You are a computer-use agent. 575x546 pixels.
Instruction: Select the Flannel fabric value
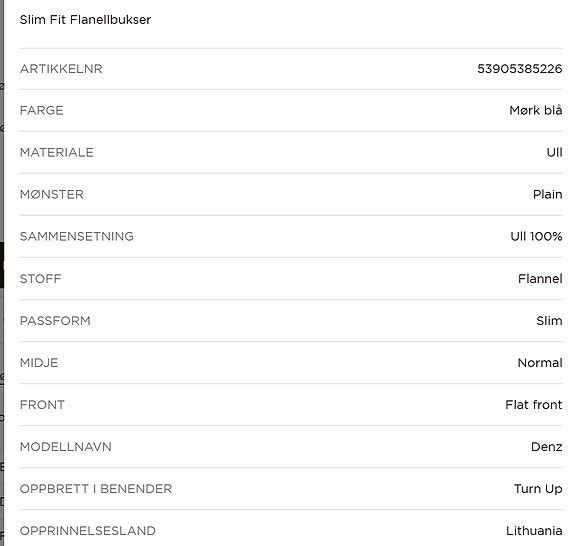pyautogui.click(x=540, y=279)
